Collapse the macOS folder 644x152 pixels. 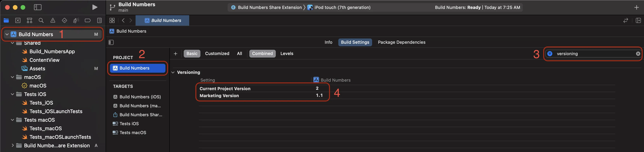point(12,77)
